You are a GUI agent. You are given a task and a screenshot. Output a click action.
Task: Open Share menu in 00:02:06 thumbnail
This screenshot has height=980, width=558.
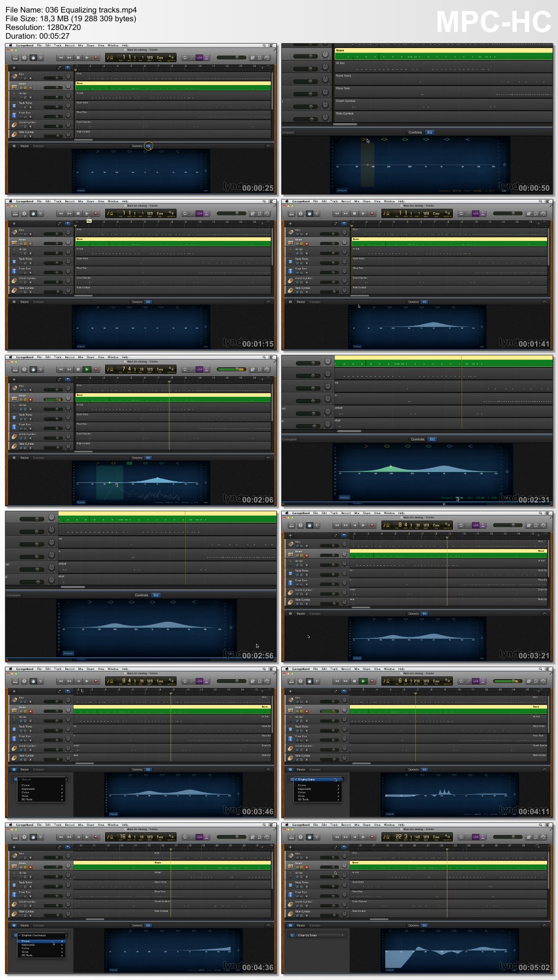pos(90,357)
